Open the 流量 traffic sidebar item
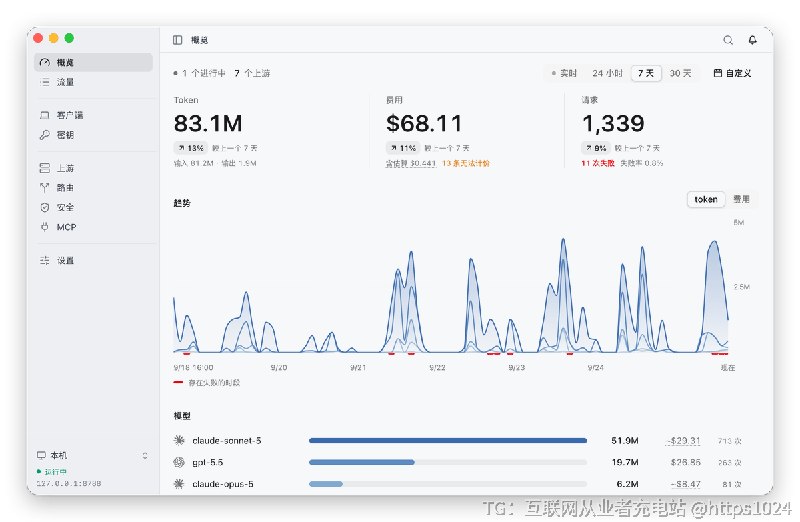Viewport: 800px width, 522px height. [93, 82]
